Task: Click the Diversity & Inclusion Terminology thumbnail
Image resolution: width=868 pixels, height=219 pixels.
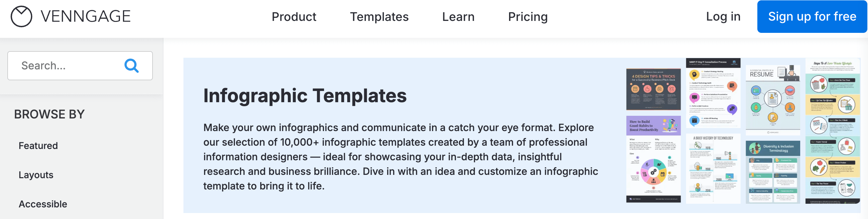Action: 773,172
